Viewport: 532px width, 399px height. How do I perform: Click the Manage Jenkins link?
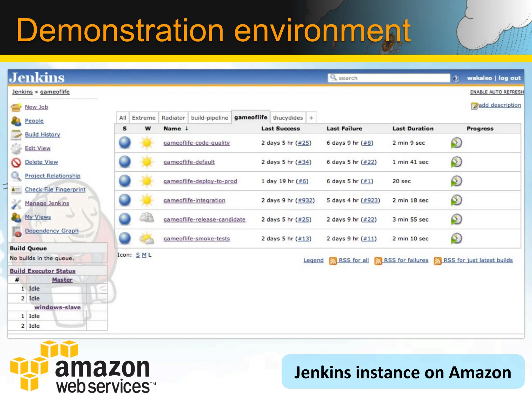[47, 203]
